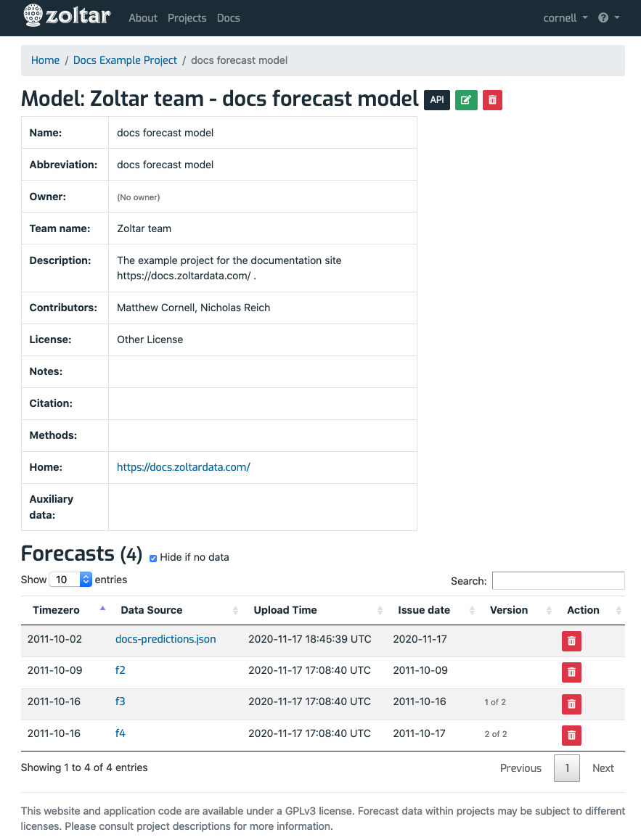Select Showing 1 to 4 of 4 entries
This screenshot has width=641, height=840.
pyautogui.click(x=84, y=767)
